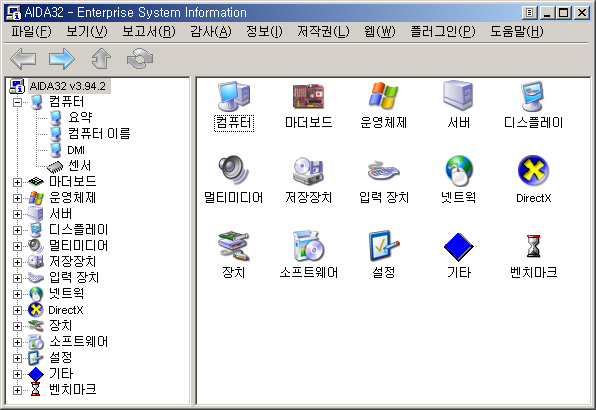Open the 넷트웍 globe icon in main panel
This screenshot has width=596, height=410.
459,171
